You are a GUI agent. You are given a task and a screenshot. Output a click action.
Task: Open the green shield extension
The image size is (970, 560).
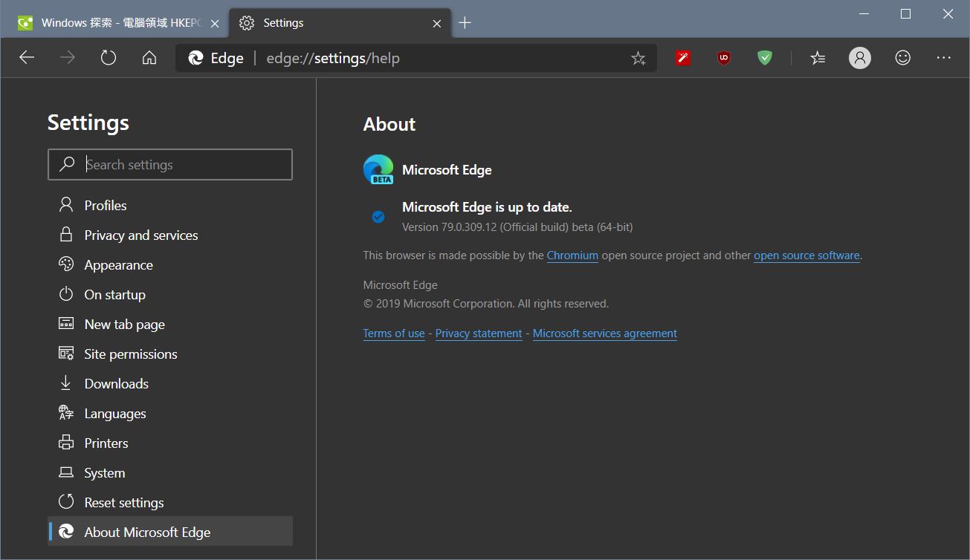765,57
